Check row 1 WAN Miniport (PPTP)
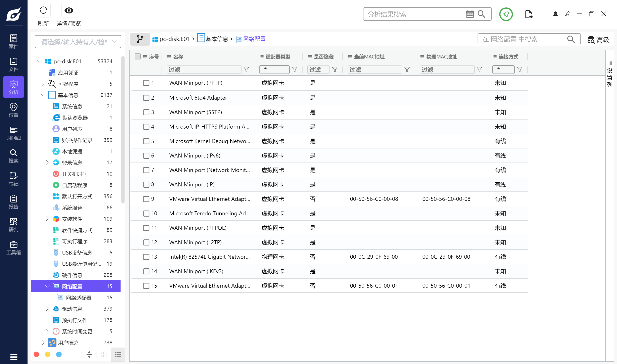 point(146,83)
